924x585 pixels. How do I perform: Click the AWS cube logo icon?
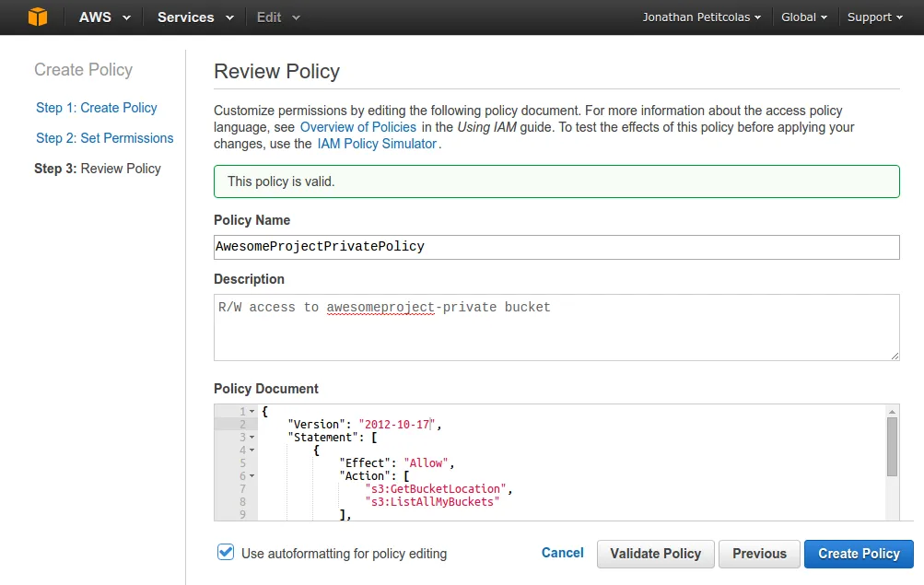pyautogui.click(x=37, y=17)
